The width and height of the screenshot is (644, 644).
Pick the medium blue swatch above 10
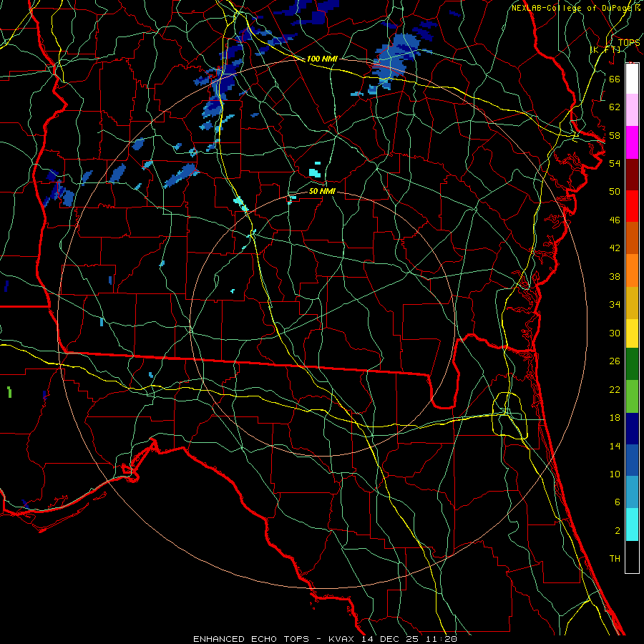[632, 460]
